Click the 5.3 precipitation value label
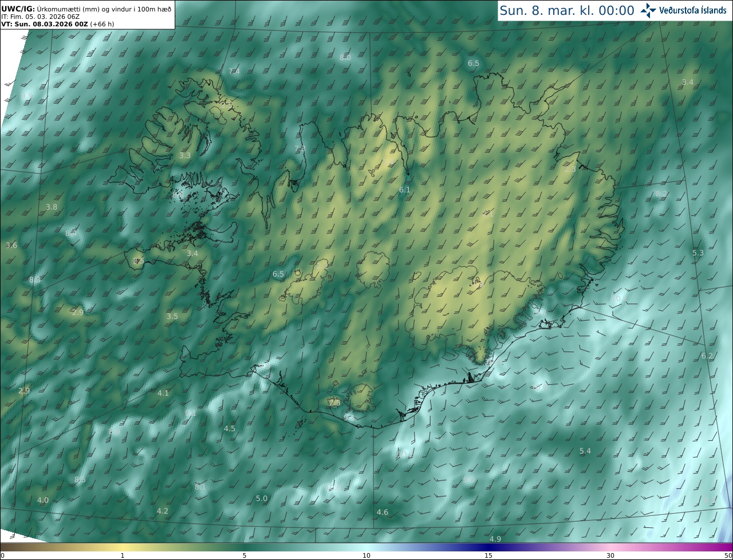The image size is (733, 560). (697, 253)
